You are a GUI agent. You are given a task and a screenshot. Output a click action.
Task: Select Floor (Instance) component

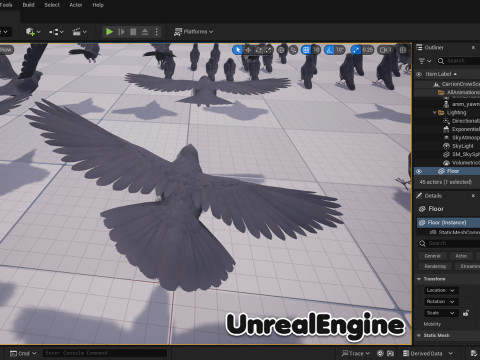pyautogui.click(x=448, y=222)
